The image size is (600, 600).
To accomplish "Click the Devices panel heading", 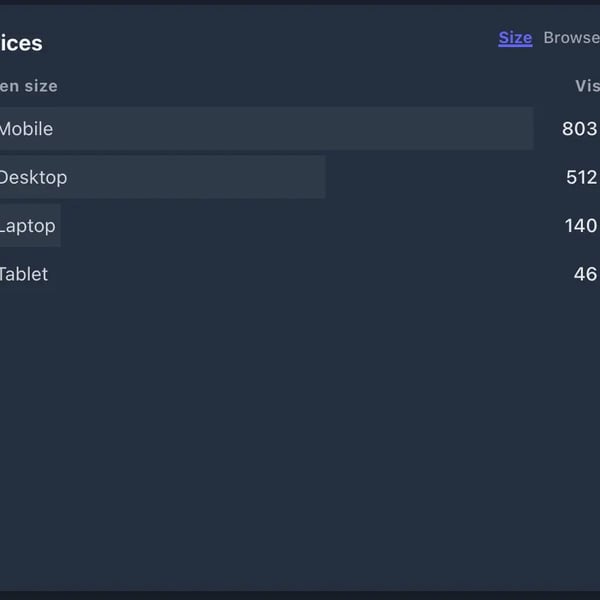I will (21, 43).
